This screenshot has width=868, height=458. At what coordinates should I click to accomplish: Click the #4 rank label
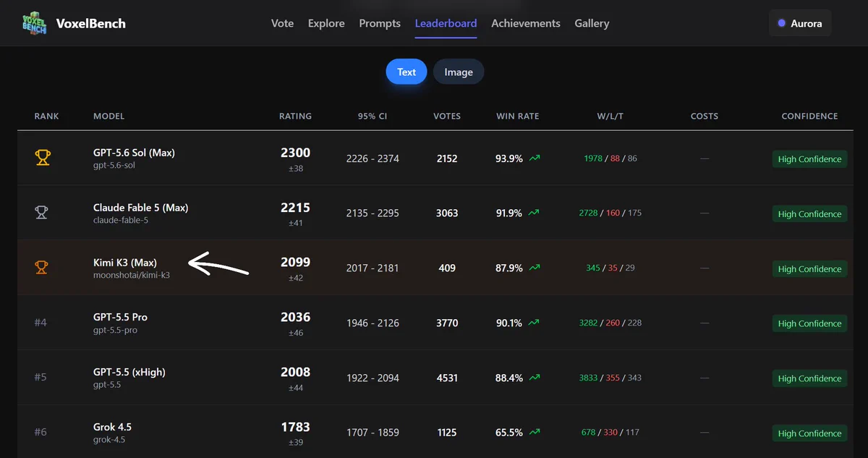(x=41, y=323)
